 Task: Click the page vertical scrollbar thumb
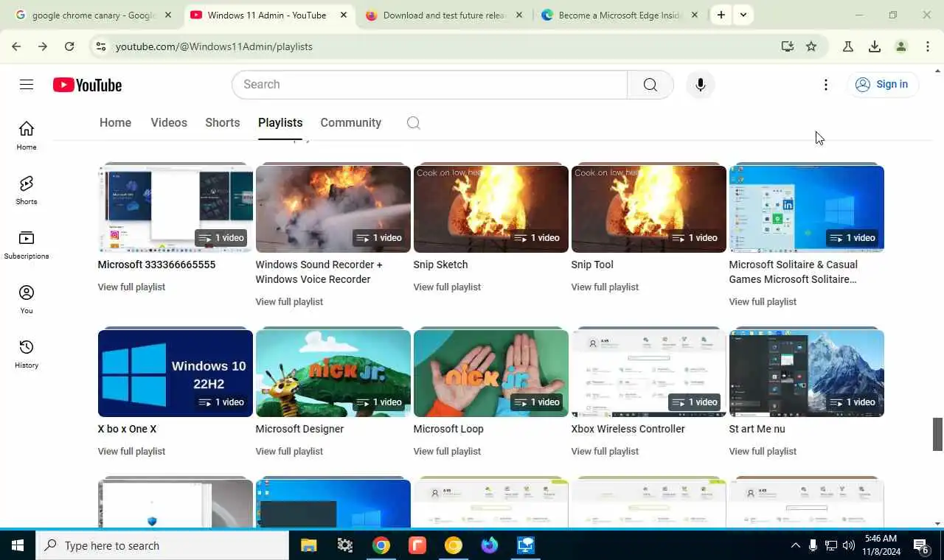coord(938,434)
